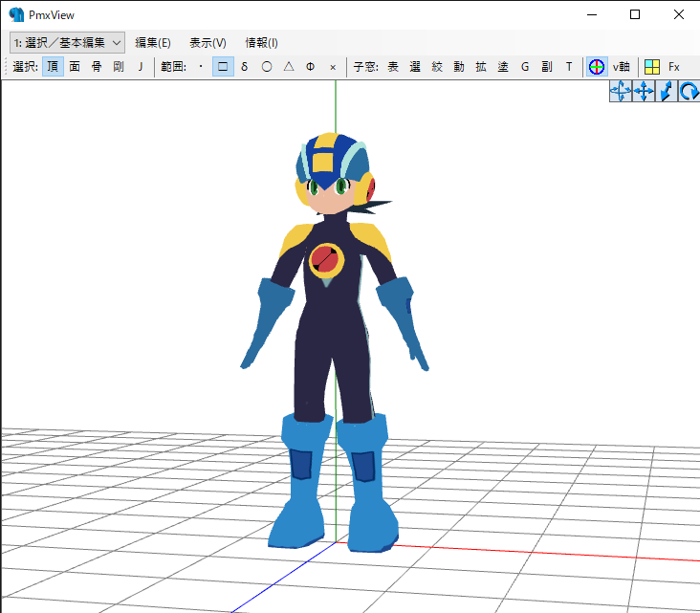Image resolution: width=700 pixels, height=613 pixels.
Task: Maximize the PmxView window
Action: pyautogui.click(x=635, y=14)
